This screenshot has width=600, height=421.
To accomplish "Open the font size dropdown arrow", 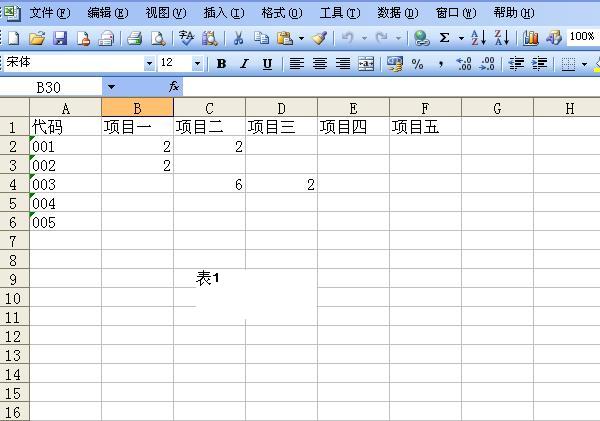I will tap(197, 63).
